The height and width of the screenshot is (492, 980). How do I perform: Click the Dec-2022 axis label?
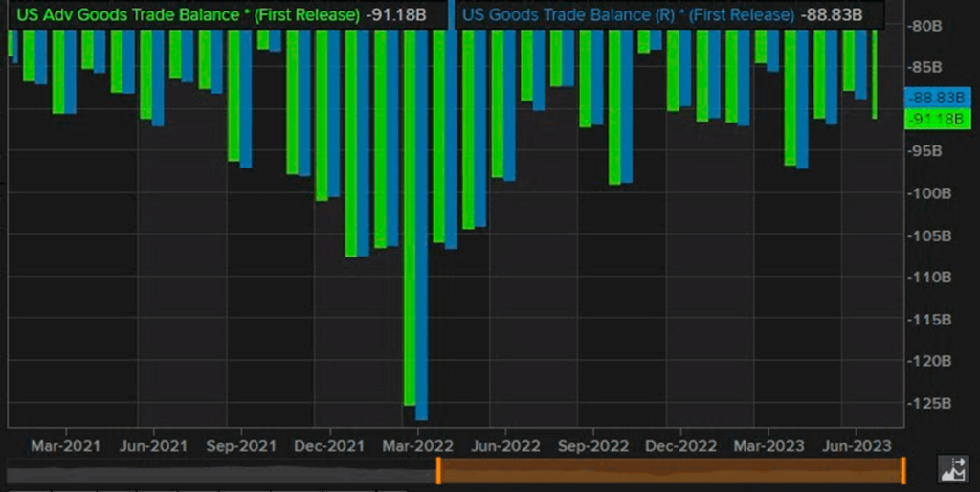point(680,446)
